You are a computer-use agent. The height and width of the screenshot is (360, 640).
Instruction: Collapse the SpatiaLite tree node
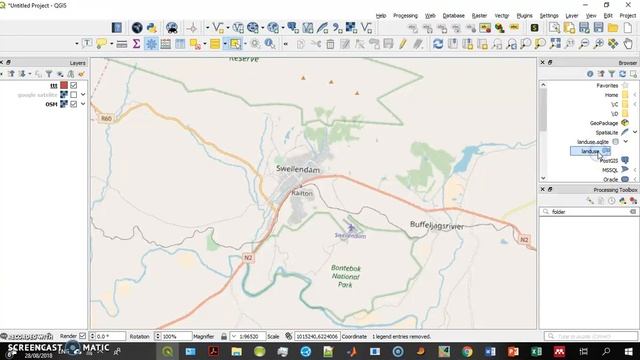[x=635, y=132]
